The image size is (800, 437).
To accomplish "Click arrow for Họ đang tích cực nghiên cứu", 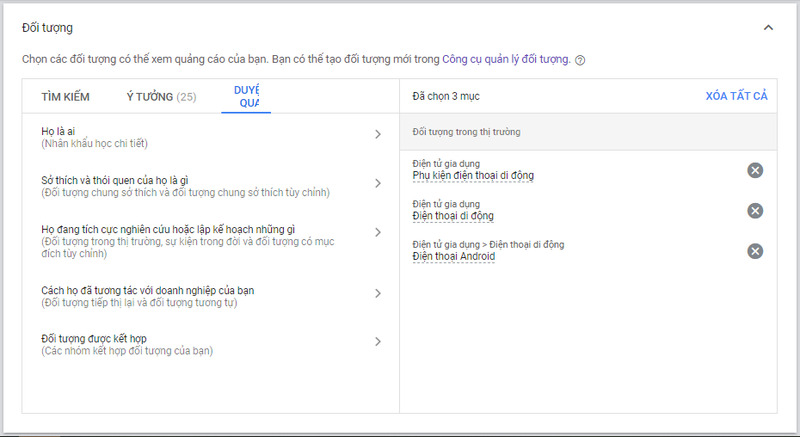I will tap(377, 232).
